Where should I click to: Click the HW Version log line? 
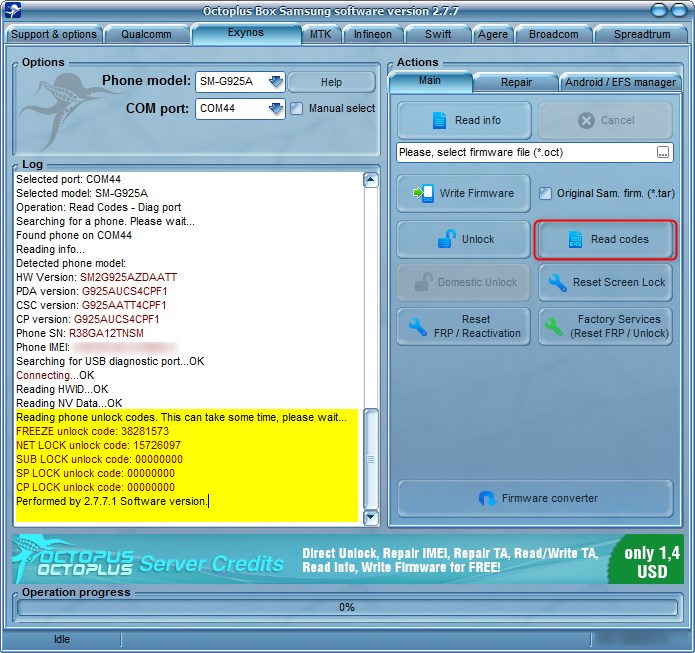[97, 277]
